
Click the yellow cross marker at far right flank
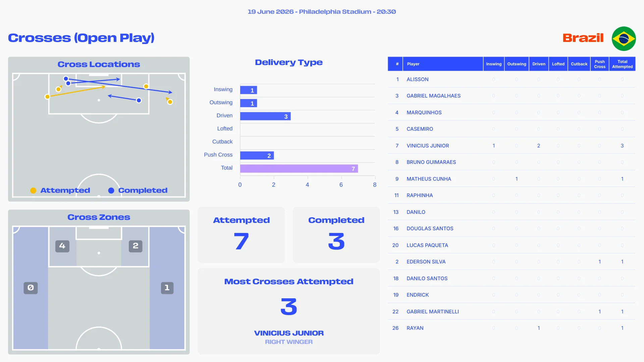[170, 102]
